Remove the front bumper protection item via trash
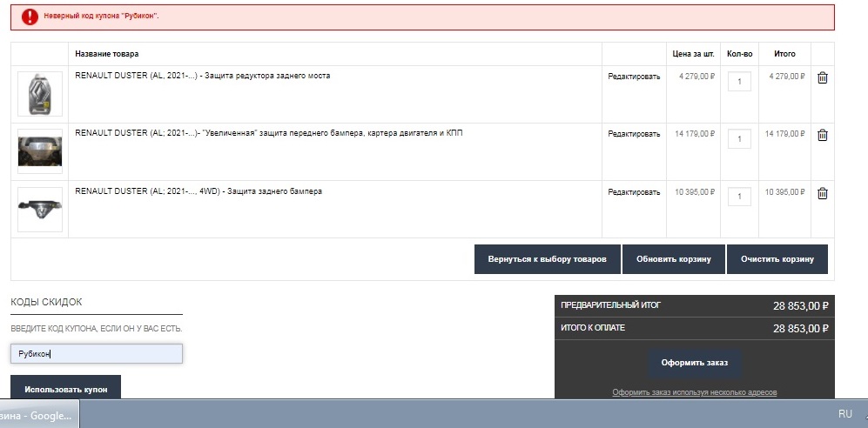868x428 pixels. coord(822,135)
